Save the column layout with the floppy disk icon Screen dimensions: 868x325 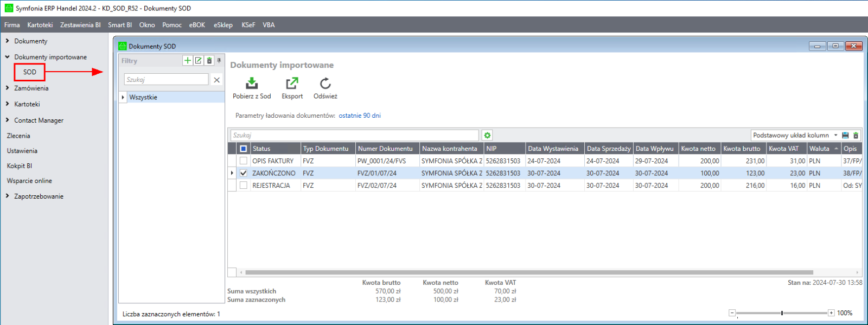(x=845, y=135)
